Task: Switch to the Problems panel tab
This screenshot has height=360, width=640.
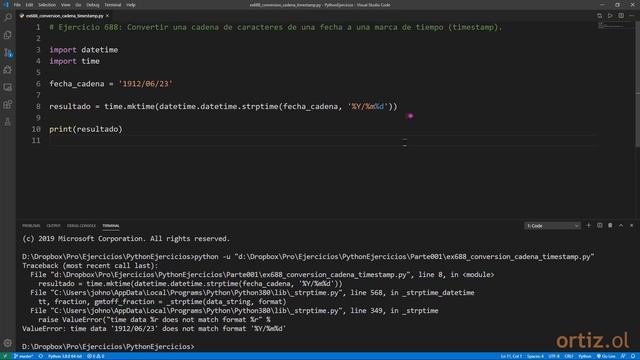Action: 31,226
